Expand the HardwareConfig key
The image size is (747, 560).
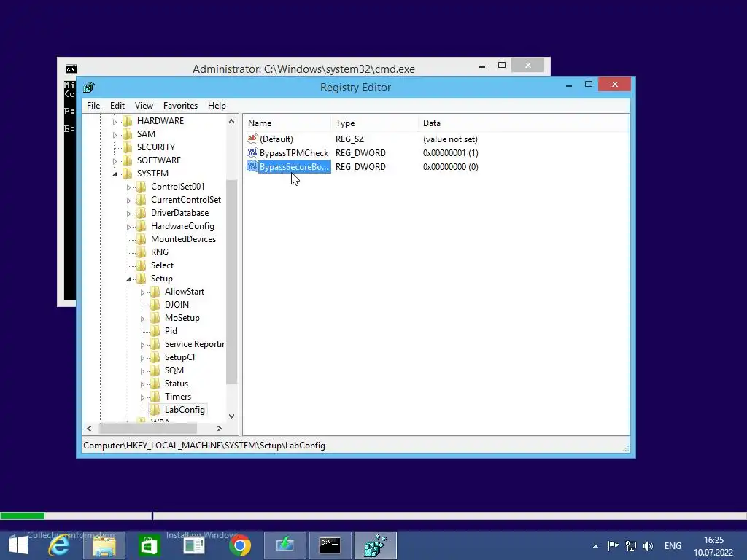tap(128, 227)
